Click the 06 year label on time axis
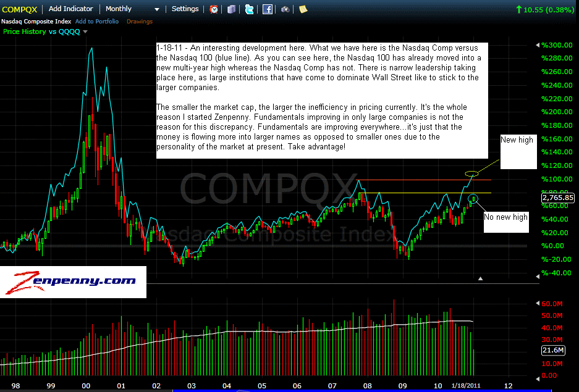Image resolution: width=579 pixels, height=392 pixels. (x=297, y=386)
